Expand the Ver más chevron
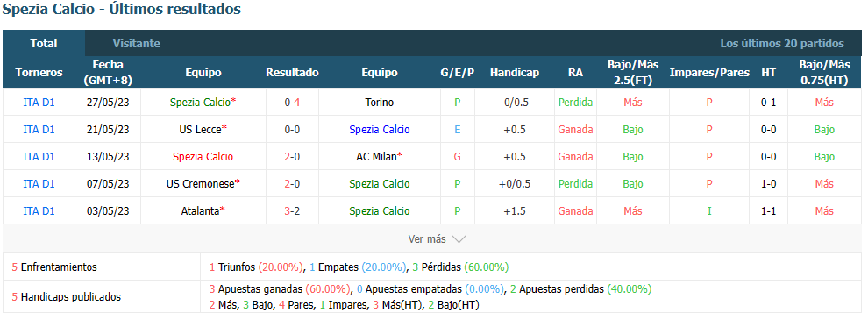The height and width of the screenshot is (320, 868). tap(459, 239)
